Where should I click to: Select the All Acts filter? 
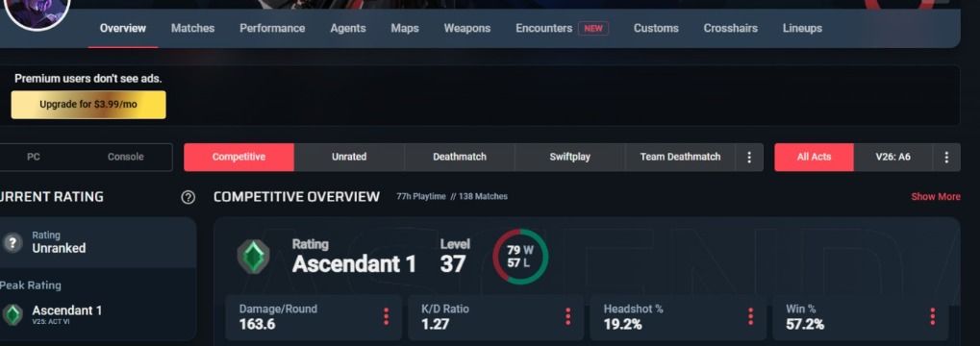pos(814,157)
